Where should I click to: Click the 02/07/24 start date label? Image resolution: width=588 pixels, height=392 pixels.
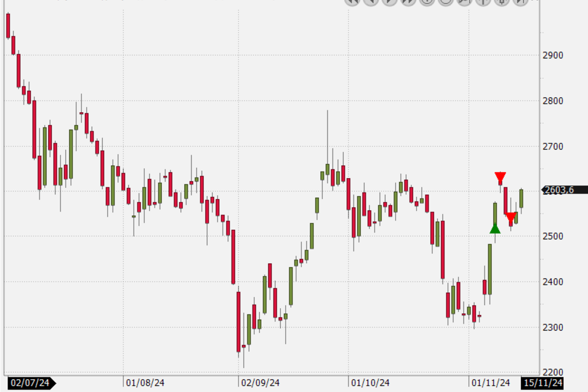30,383
